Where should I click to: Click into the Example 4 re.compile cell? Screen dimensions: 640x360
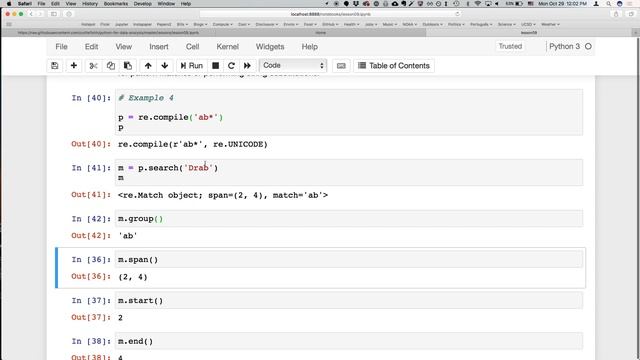[349, 112]
